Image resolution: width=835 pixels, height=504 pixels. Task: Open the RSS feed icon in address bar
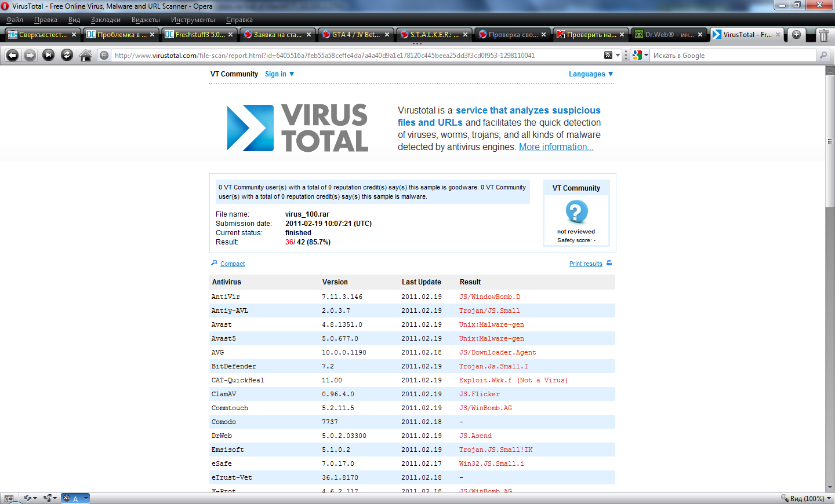point(608,56)
